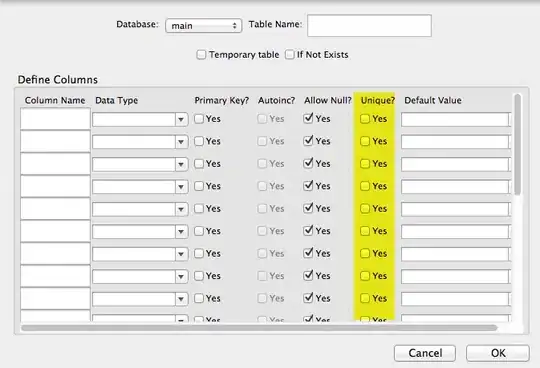Check Primary Key in the fifth row
This screenshot has height=368, width=540.
(199, 209)
